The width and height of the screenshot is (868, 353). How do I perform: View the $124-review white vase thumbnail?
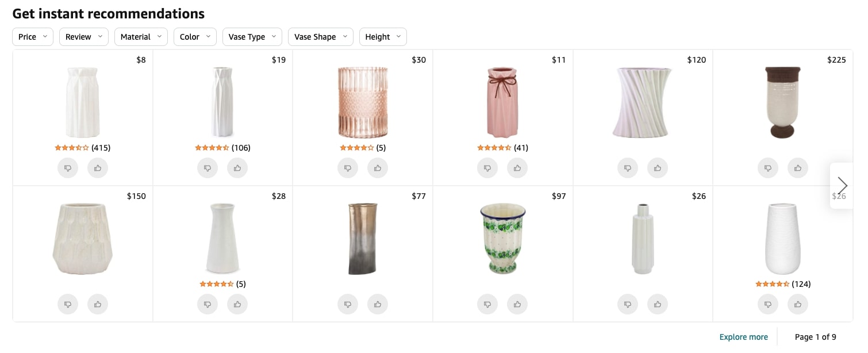tap(783, 239)
